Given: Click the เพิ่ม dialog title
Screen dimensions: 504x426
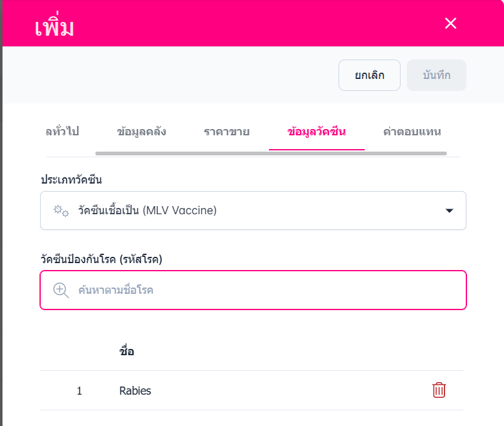Looking at the screenshot, I should point(55,27).
